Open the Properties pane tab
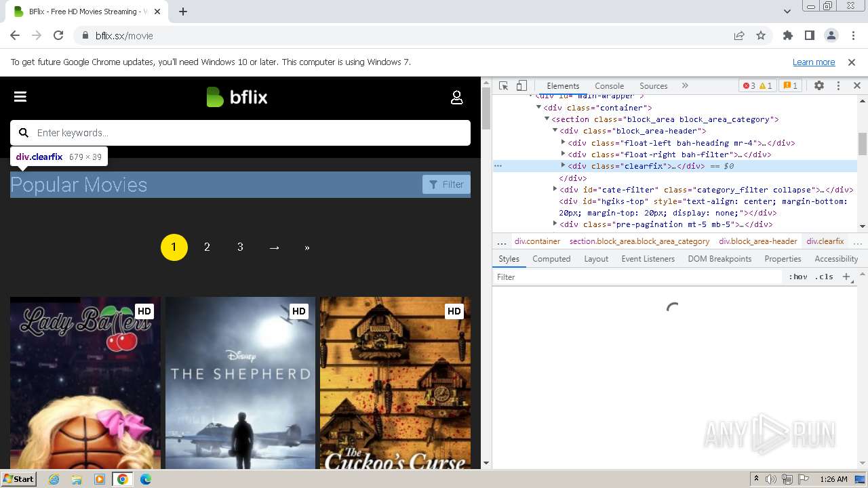The height and width of the screenshot is (488, 868). [x=783, y=259]
